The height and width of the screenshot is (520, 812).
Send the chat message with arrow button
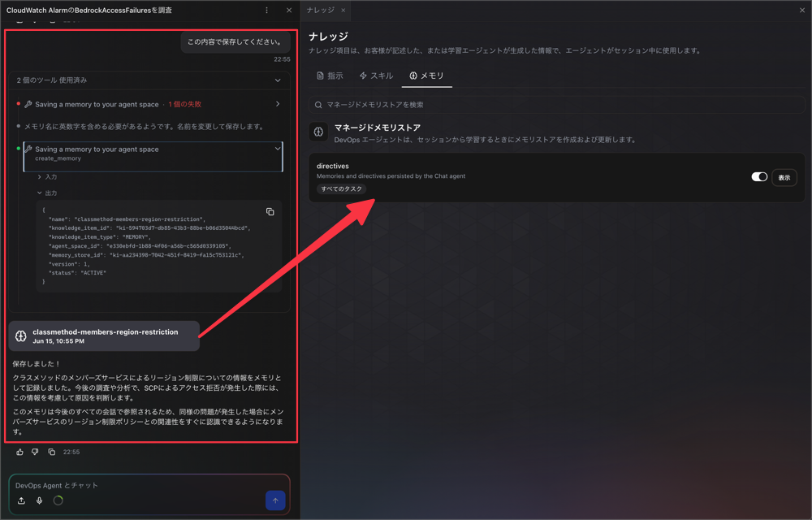click(x=275, y=500)
